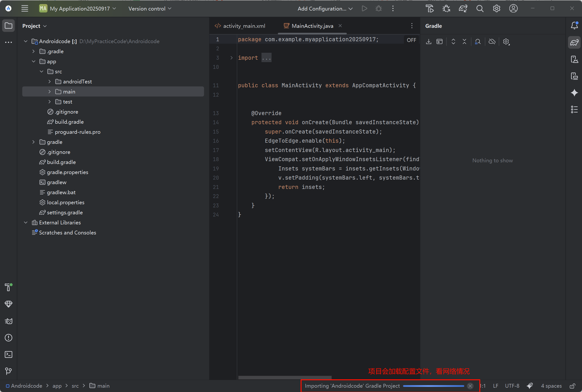Open IDE Settings via gear icon
The width and height of the screenshot is (582, 392).
pyautogui.click(x=496, y=8)
